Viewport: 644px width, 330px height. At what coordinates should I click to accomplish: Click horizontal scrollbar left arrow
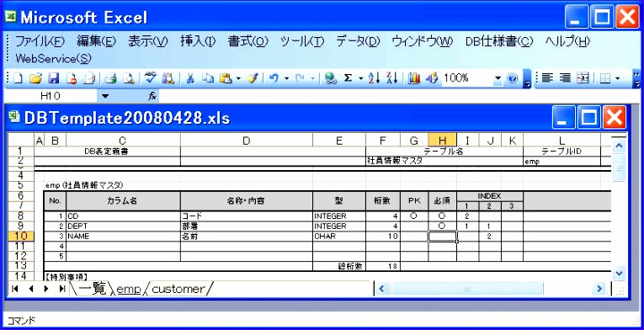(381, 289)
